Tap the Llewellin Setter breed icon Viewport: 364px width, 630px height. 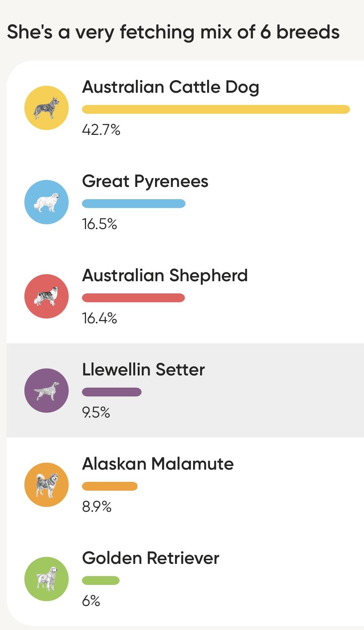pos(47,391)
